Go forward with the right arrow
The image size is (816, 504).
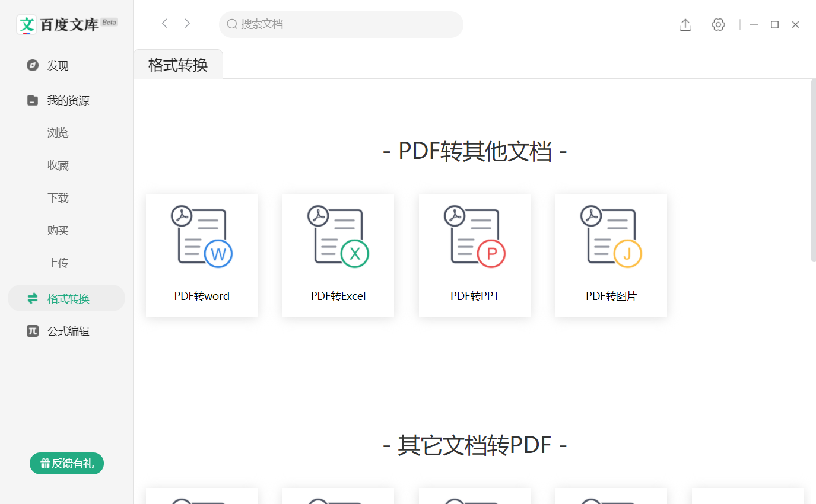188,24
